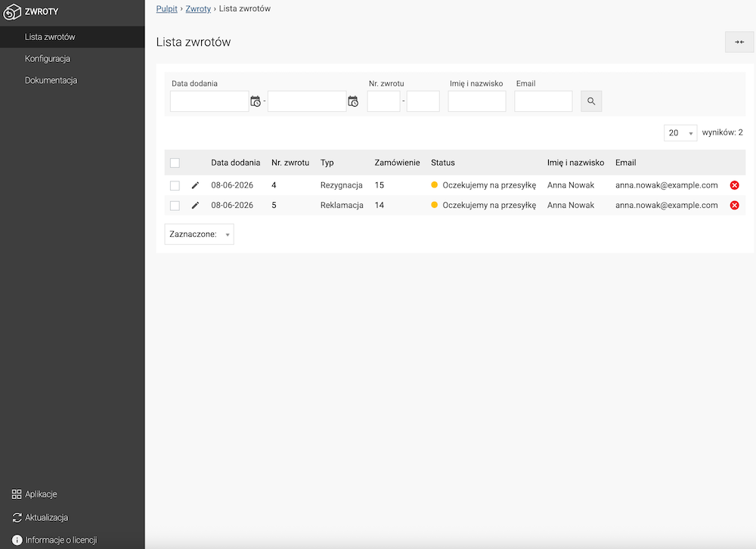
Task: Delete return 5 with red X icon
Action: [734, 206]
